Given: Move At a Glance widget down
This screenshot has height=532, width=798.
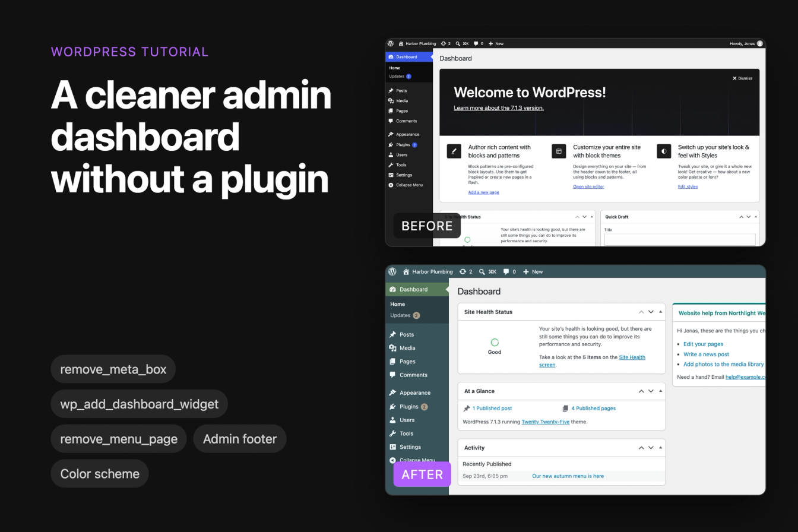Looking at the screenshot, I should 651,391.
